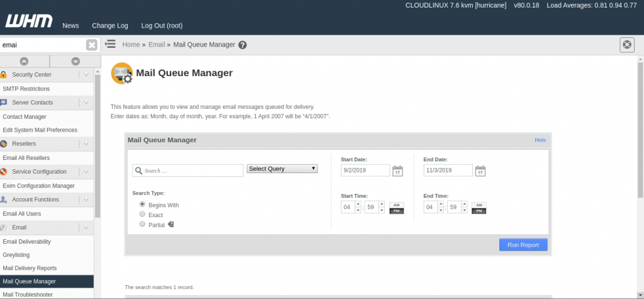Screen dimensions: 644x299
Task: Click the Service Configuration icon
Action: coord(4,171)
